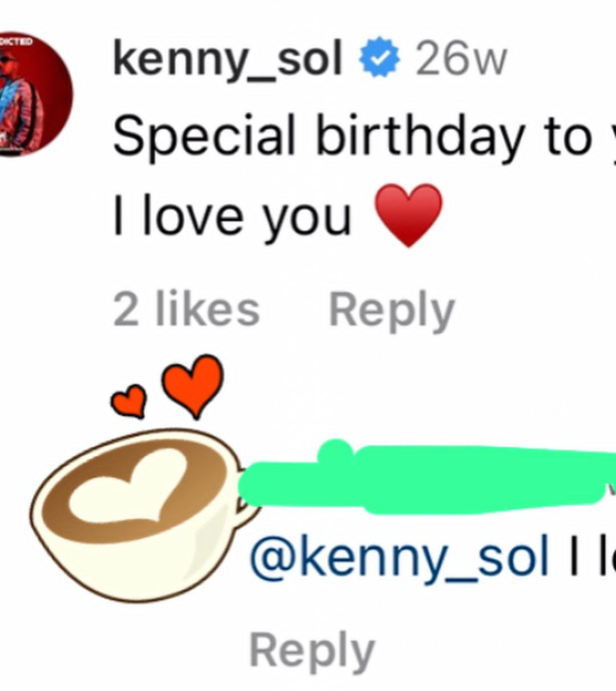
Task: Tap the red heart emoji after "I love you"
Action: coord(408,214)
